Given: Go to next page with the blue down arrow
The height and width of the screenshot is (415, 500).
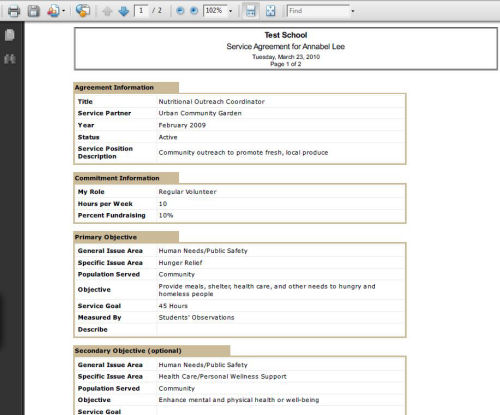Looking at the screenshot, I should click(x=124, y=11).
